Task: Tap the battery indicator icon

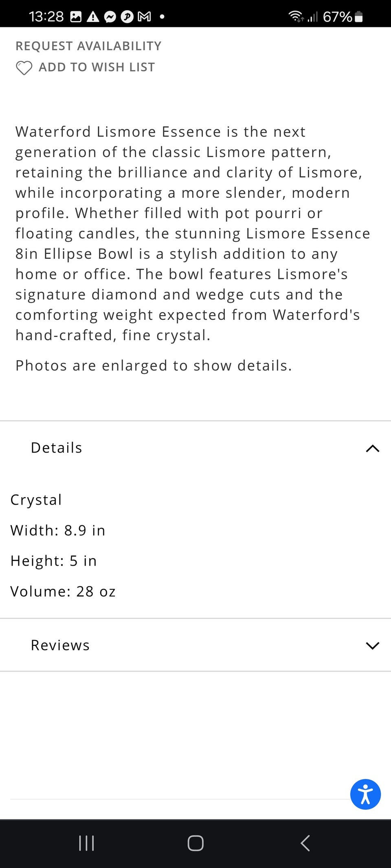Action: pos(358,17)
